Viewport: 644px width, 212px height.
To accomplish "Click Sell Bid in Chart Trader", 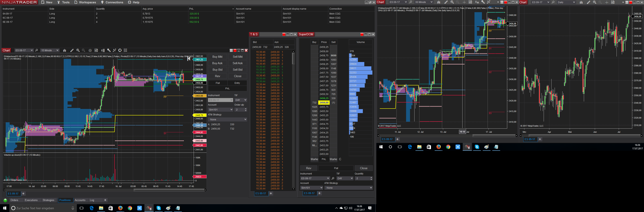I will click(238, 70).
